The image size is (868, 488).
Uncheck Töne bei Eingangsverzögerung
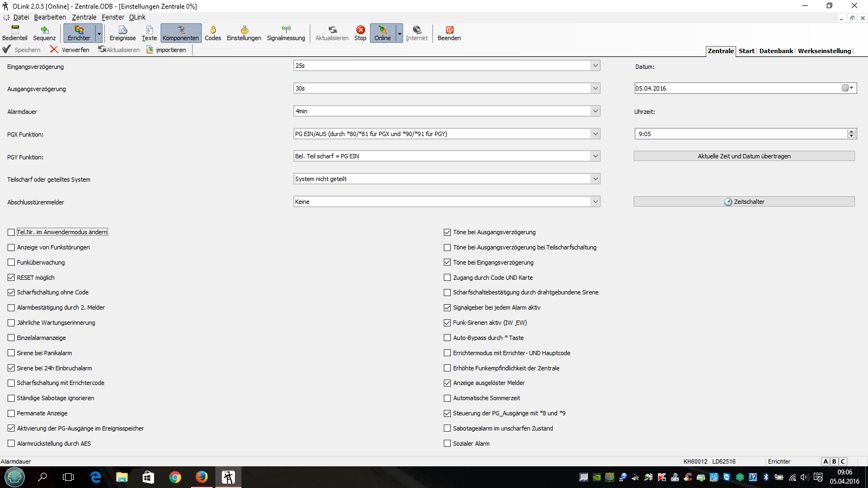coord(448,262)
